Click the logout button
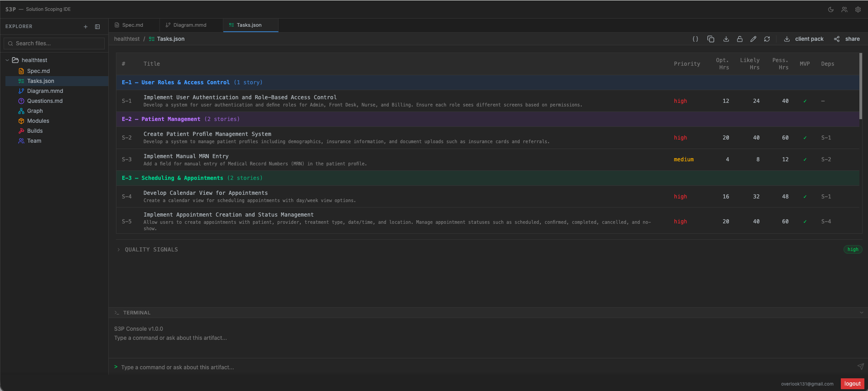Image resolution: width=868 pixels, height=391 pixels. (x=852, y=384)
